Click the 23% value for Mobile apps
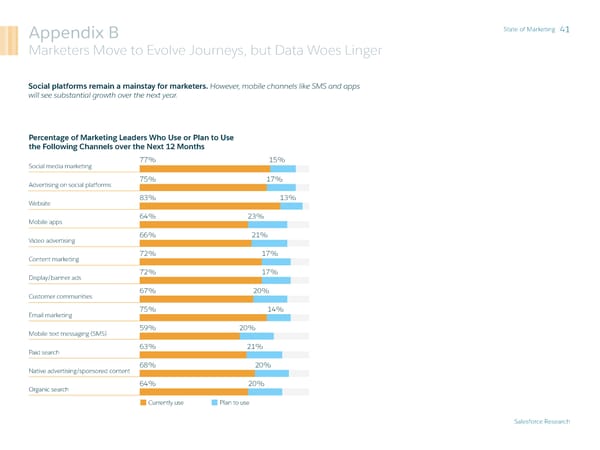This screenshot has height=450, width=600. [x=255, y=216]
